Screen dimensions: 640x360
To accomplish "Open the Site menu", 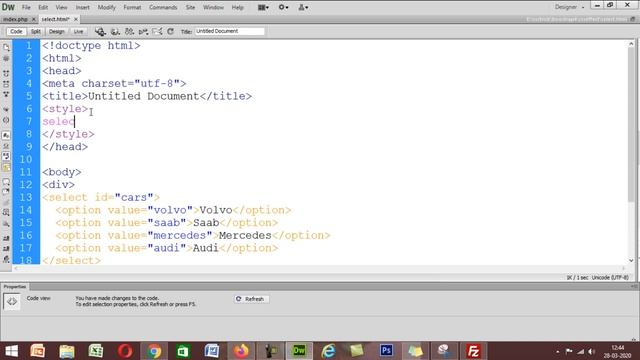I will tap(190, 7).
